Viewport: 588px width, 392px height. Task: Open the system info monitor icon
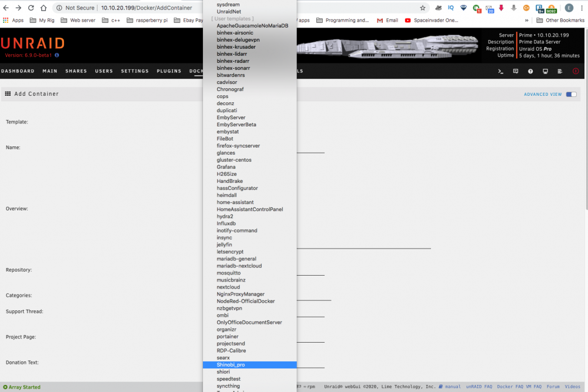545,71
